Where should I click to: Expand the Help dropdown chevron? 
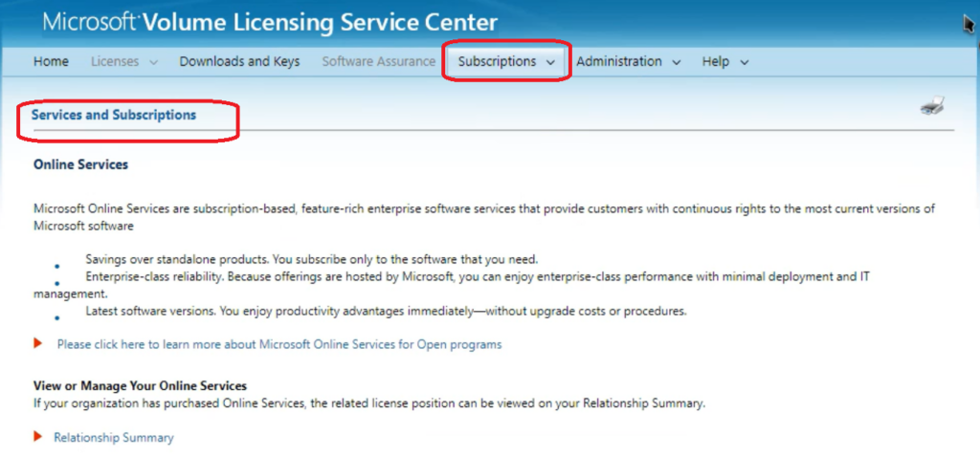[744, 62]
